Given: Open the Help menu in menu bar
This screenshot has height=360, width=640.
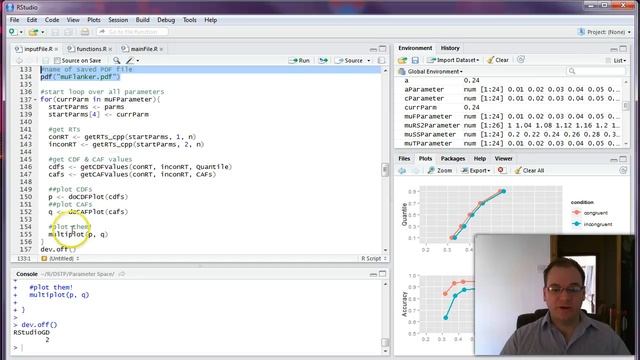Looking at the screenshot, I should tap(211, 20).
